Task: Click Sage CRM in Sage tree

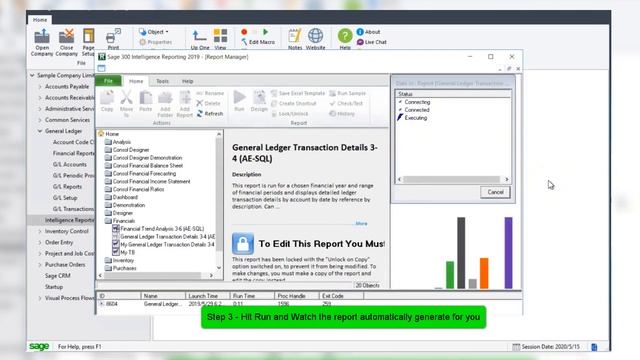Action: tap(58, 276)
